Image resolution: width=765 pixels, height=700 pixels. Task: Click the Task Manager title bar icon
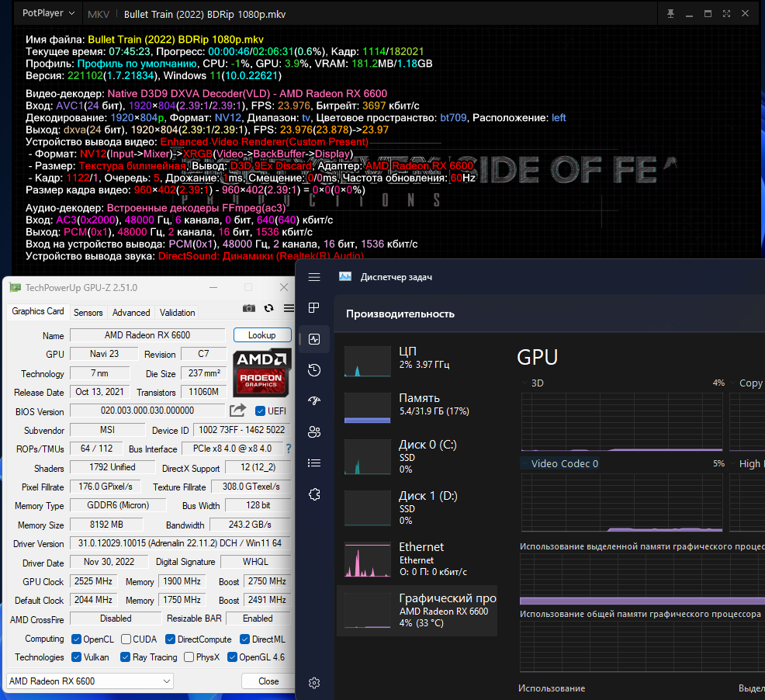345,277
